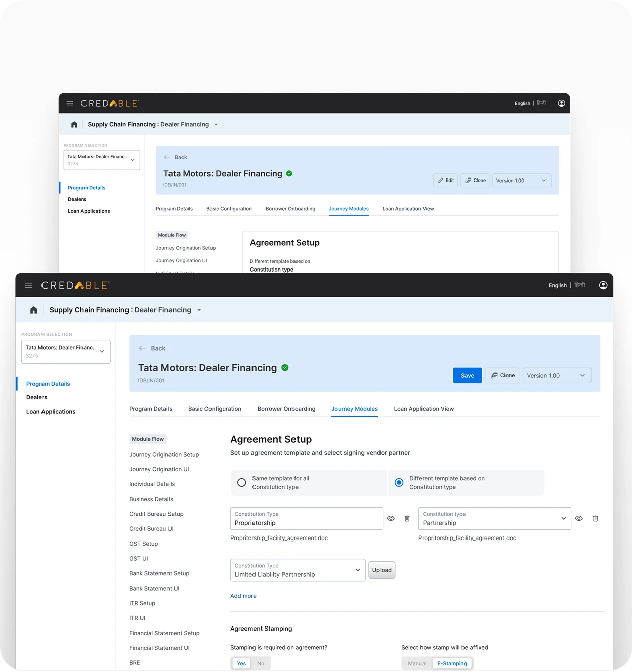Click back arrow icon in back window
This screenshot has width=633, height=672.
click(x=167, y=157)
